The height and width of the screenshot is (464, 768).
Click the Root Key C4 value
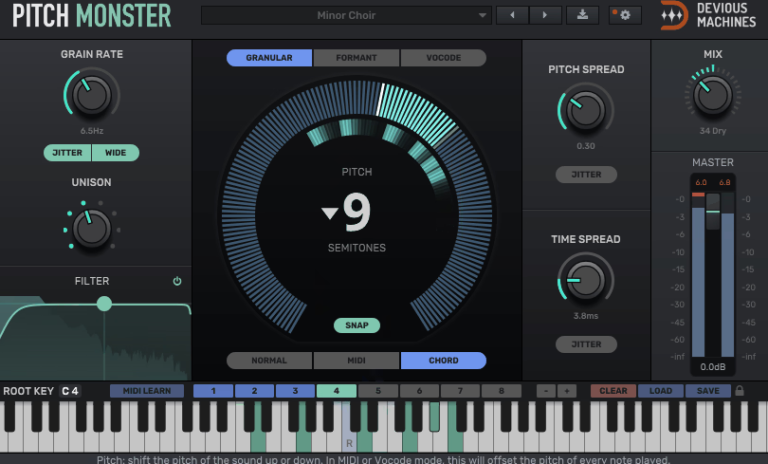71,391
